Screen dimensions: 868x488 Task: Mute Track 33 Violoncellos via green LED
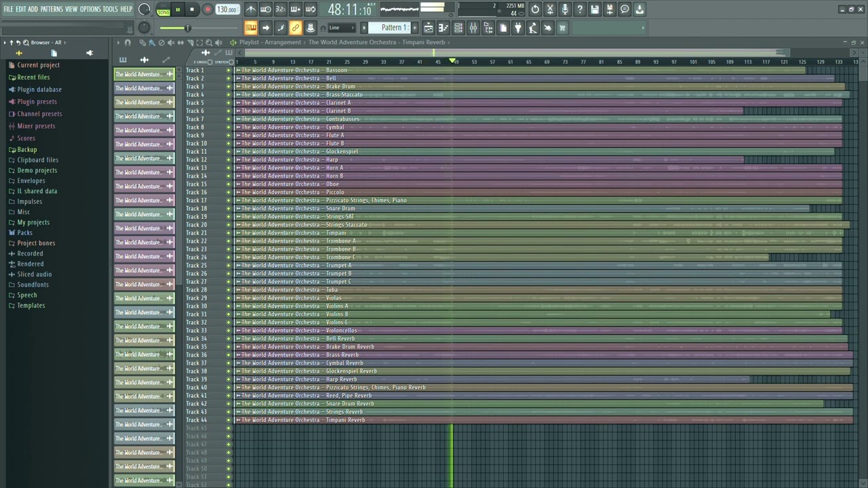coord(229,331)
